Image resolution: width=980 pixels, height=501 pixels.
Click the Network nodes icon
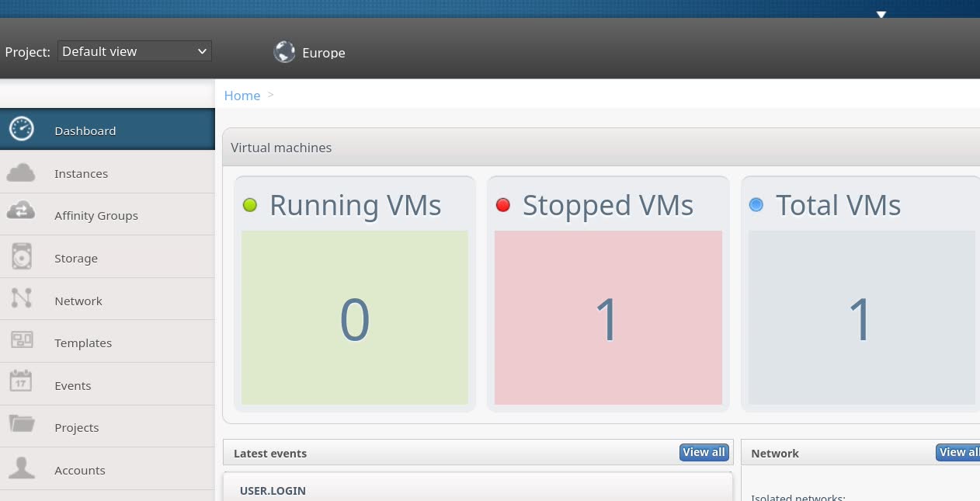pyautogui.click(x=22, y=298)
